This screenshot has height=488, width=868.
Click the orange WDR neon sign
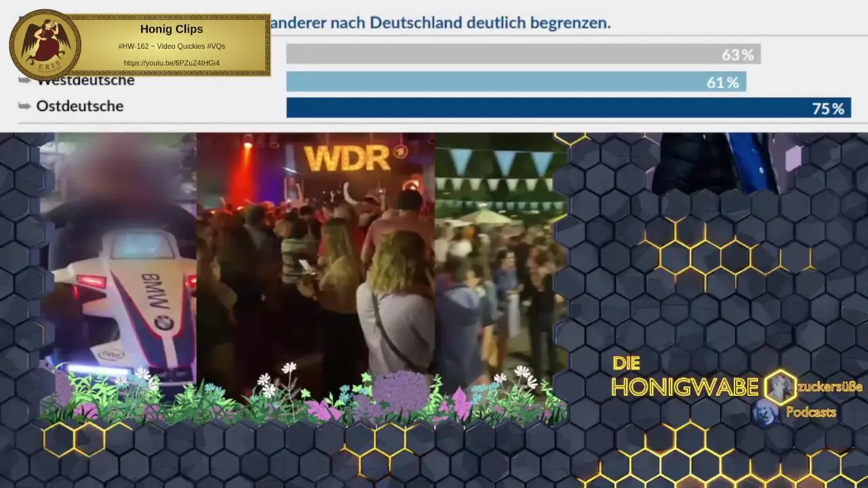[347, 159]
